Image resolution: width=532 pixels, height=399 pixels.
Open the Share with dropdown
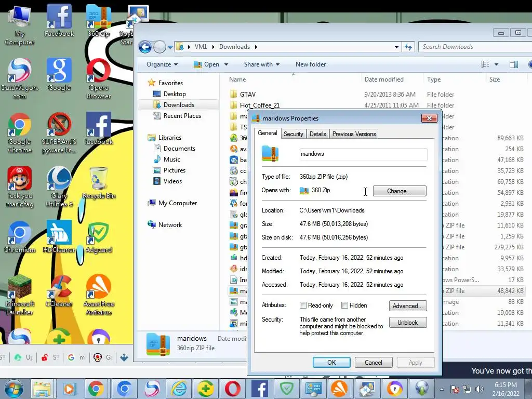pyautogui.click(x=262, y=64)
